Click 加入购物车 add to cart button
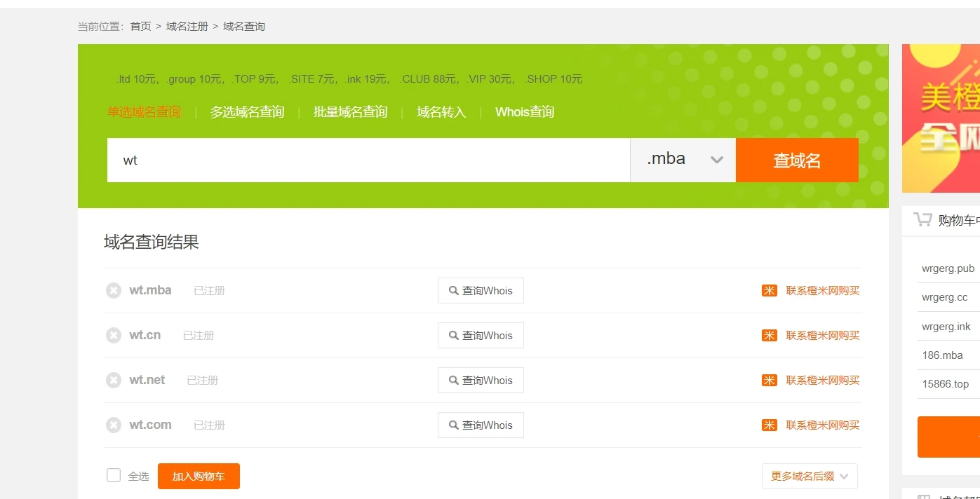The width and height of the screenshot is (980, 499). click(x=199, y=476)
